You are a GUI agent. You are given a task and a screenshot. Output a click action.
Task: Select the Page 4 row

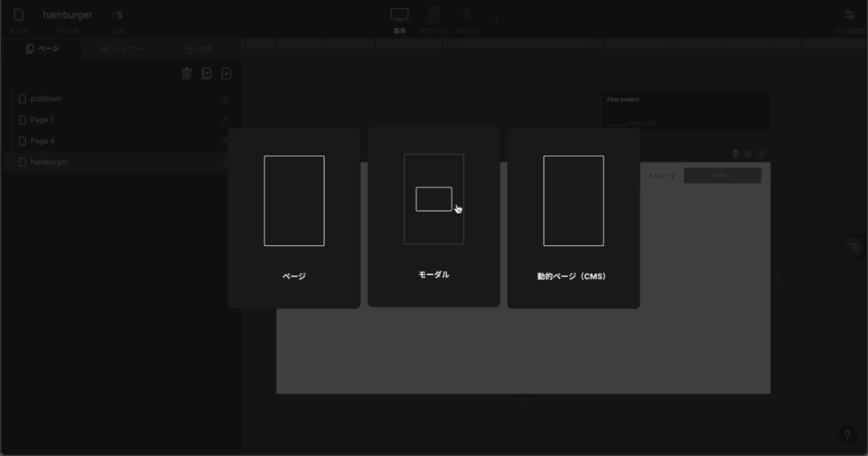pos(123,141)
